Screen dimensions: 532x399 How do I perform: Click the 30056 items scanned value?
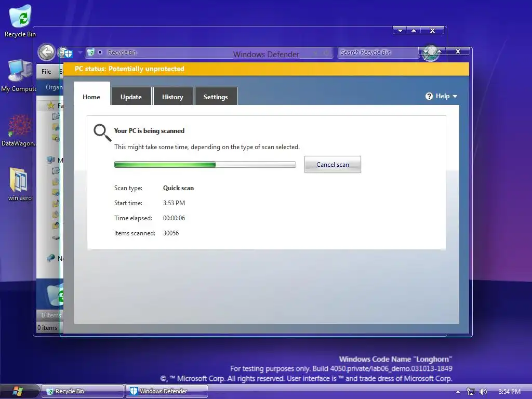(171, 233)
